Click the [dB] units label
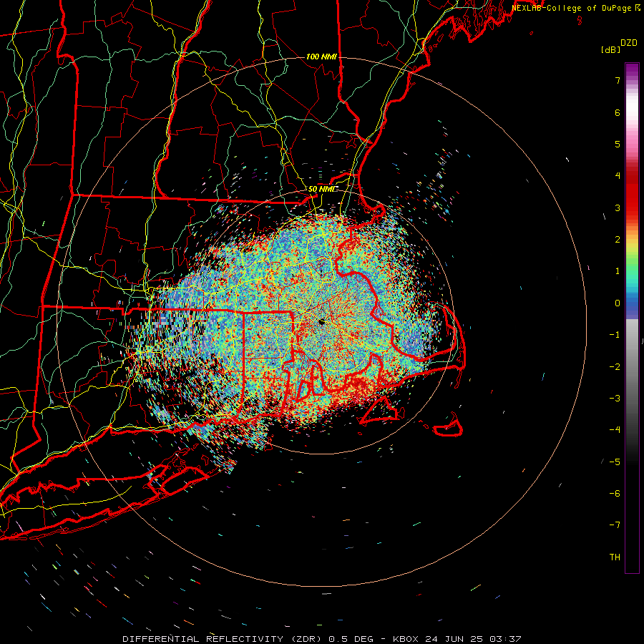 pos(610,49)
